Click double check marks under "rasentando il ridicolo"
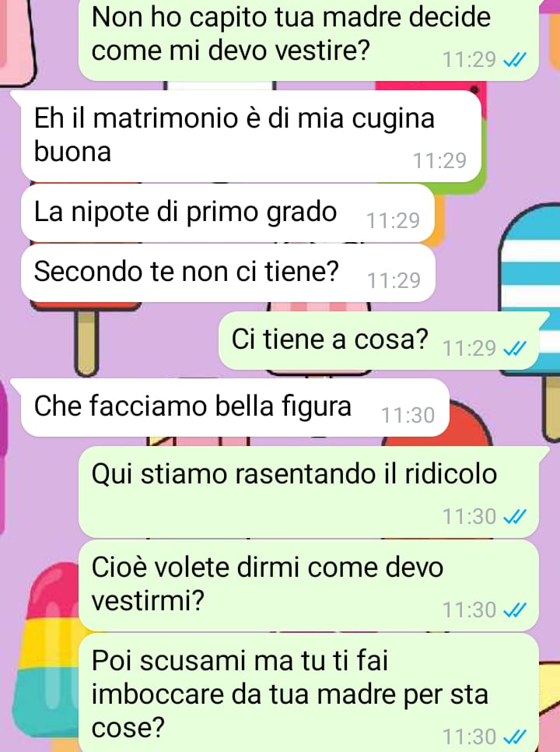This screenshot has height=752, width=560. (516, 517)
